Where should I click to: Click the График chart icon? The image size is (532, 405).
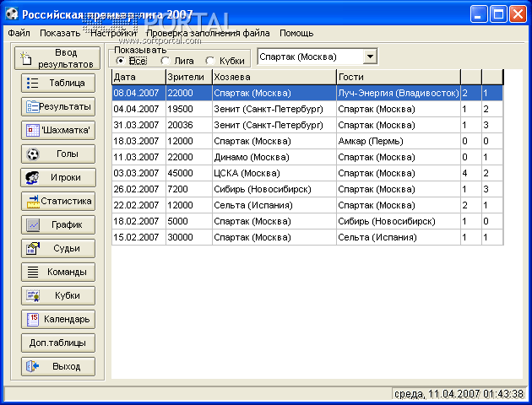(x=33, y=225)
